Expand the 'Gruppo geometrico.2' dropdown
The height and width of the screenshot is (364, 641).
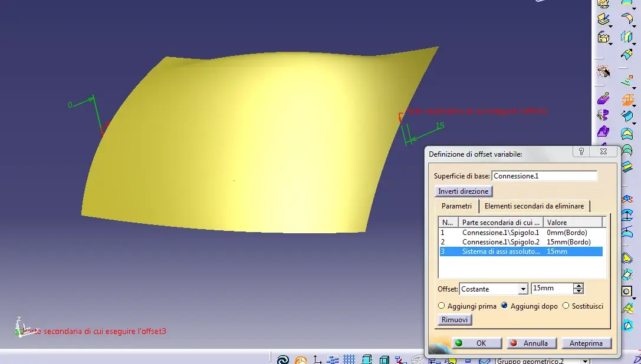point(585,360)
